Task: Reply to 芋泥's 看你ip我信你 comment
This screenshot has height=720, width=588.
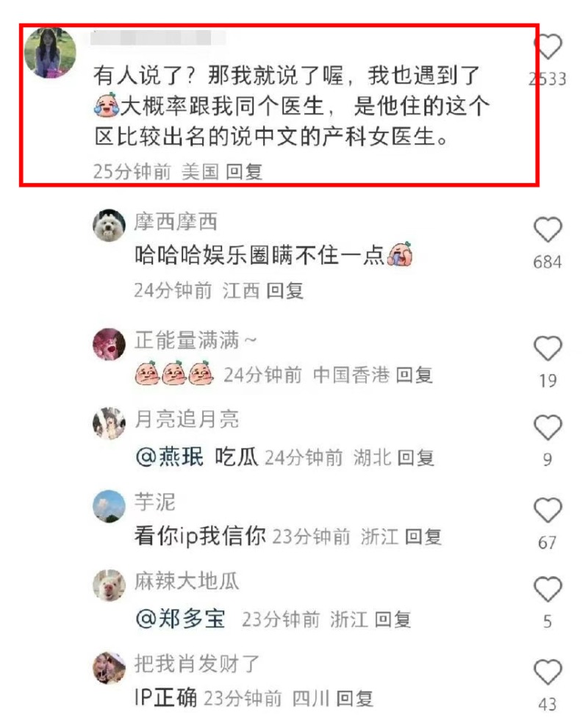Action: point(423,536)
